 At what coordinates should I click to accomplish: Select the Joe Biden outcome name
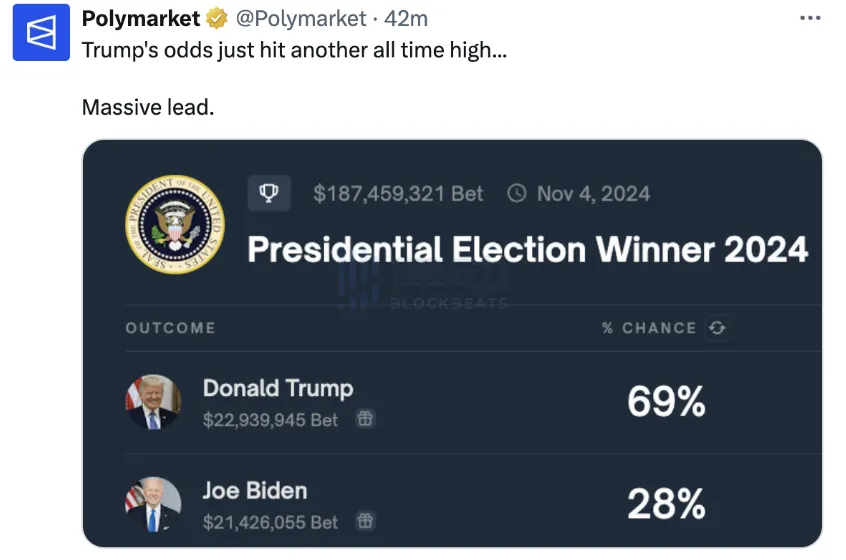click(254, 491)
